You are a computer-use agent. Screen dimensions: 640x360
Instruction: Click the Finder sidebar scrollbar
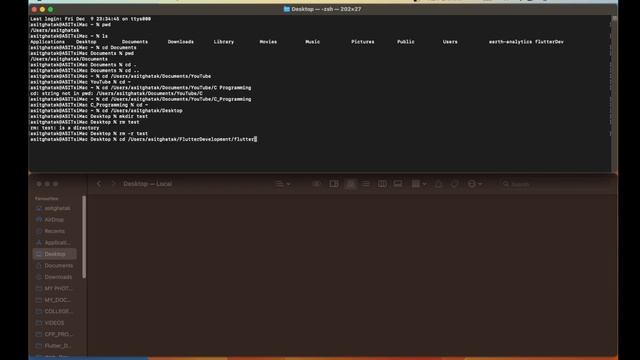tap(84, 237)
